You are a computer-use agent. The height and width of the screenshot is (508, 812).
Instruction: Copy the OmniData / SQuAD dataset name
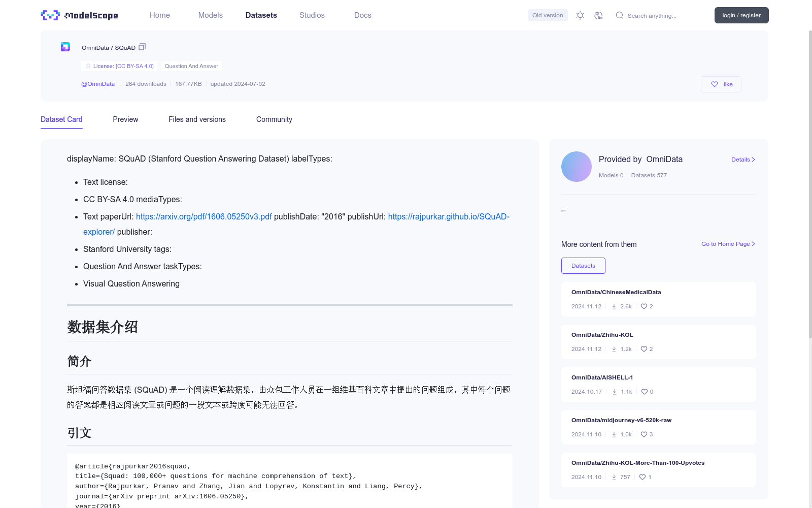(142, 47)
